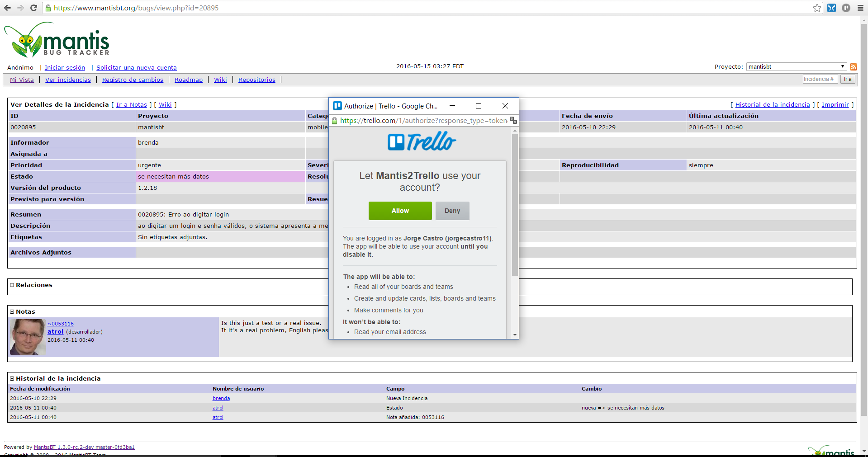Viewport: 868px width, 457px height.
Task: Click the 'urgente' priority value
Action: (149, 165)
